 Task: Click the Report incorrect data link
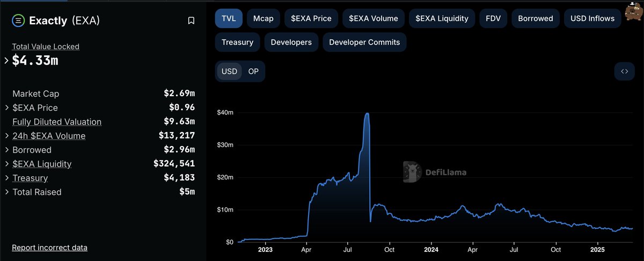49,248
